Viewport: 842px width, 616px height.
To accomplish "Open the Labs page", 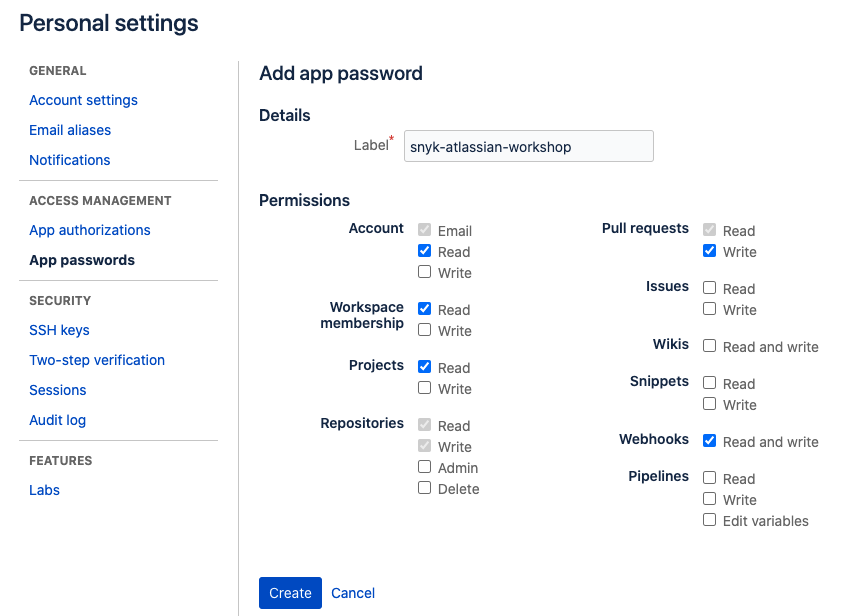I will click(44, 490).
